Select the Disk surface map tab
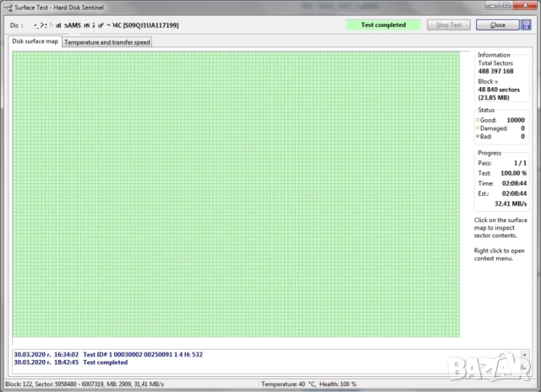This screenshot has width=541, height=392. pyautogui.click(x=36, y=41)
